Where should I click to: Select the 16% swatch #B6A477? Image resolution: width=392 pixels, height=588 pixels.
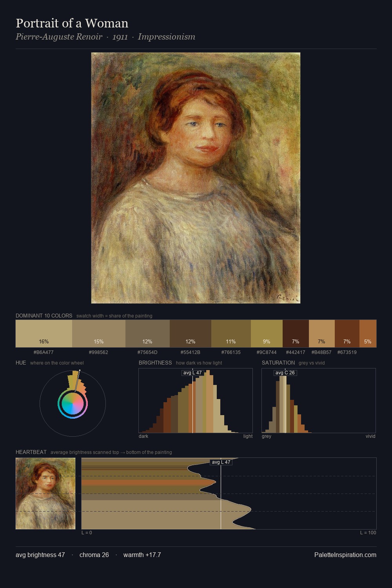pyautogui.click(x=44, y=334)
